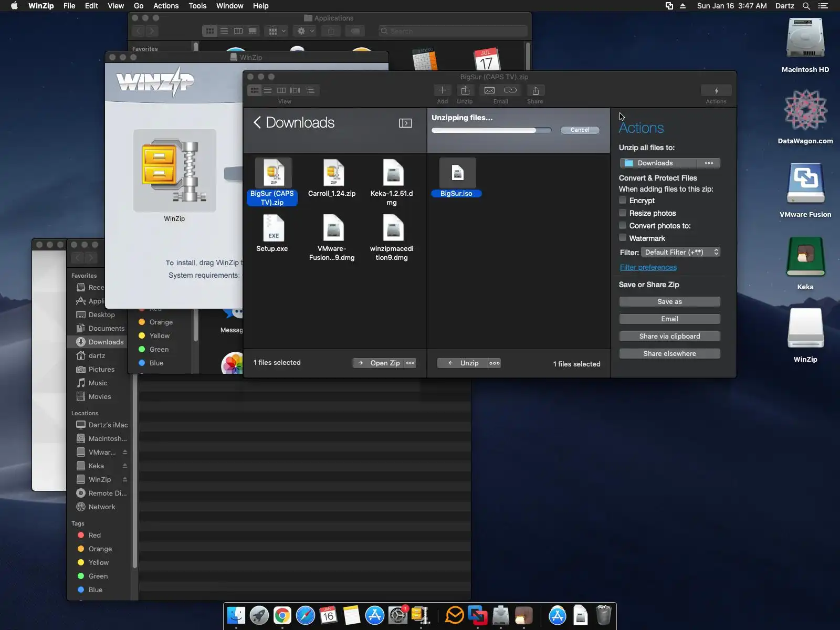Select the winzipmacedition9.dmg file
840x630 pixels.
pos(392,237)
